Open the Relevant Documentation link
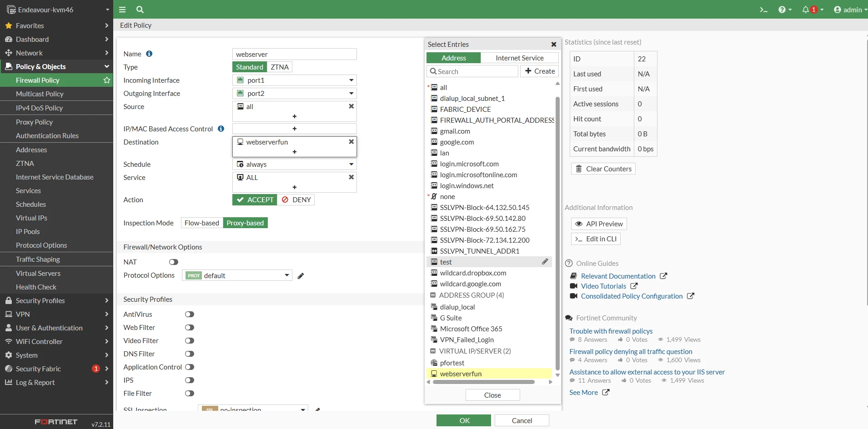This screenshot has width=868, height=429. tap(618, 276)
